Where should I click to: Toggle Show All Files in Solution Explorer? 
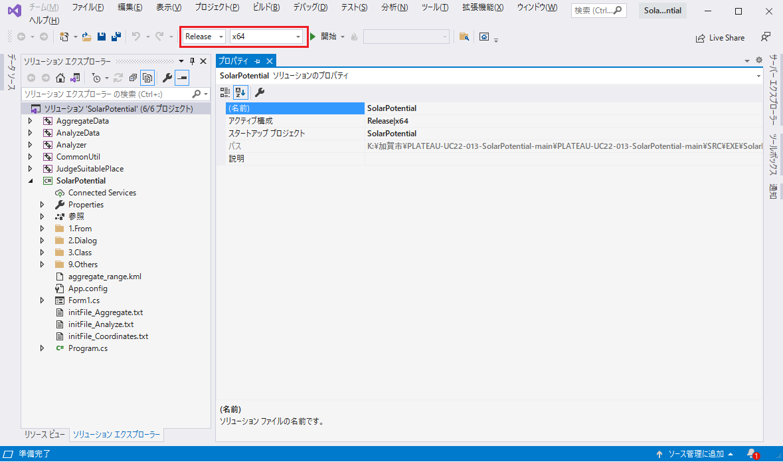pos(147,78)
